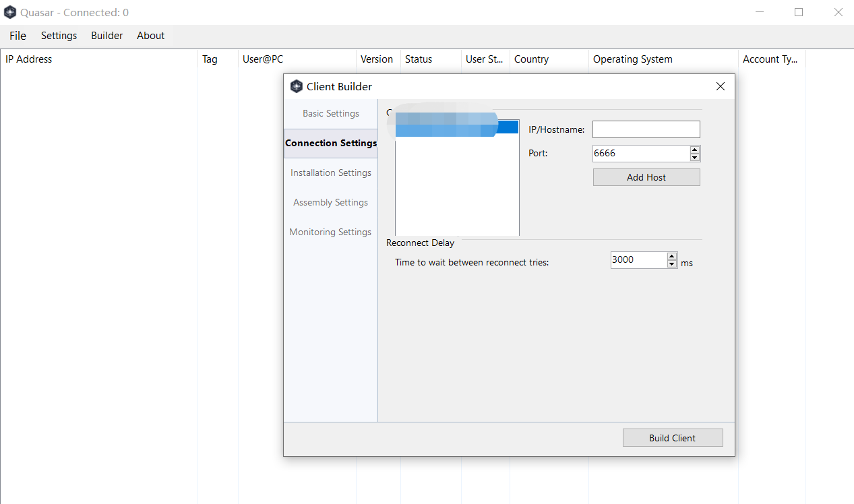Sort by IP Address column header
Image resolution: width=854 pixels, height=504 pixels.
click(98, 59)
